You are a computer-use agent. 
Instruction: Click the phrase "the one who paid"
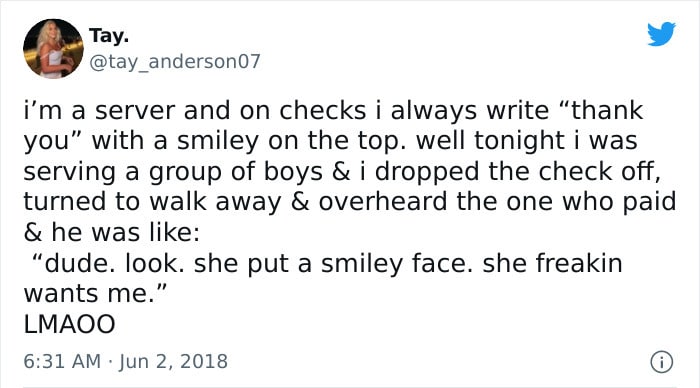[566, 201]
